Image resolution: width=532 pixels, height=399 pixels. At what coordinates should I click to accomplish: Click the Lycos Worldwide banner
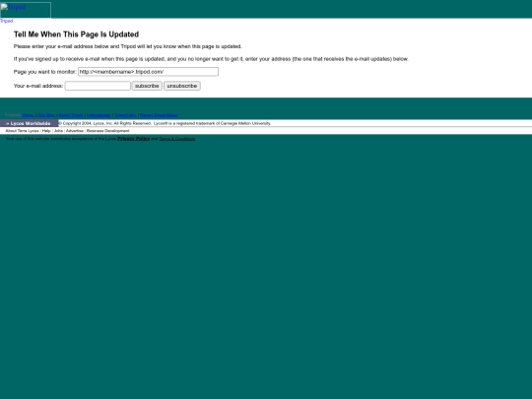click(x=30, y=123)
